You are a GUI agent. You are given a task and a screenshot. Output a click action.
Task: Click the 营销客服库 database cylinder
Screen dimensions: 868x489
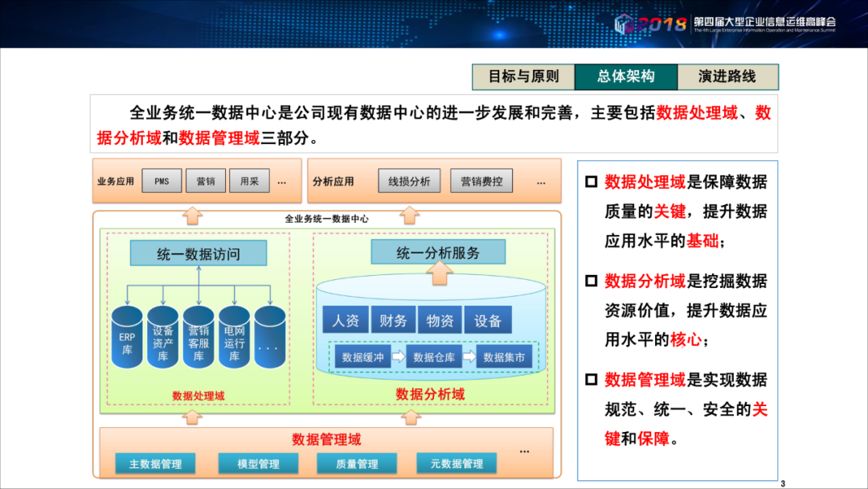pos(199,337)
